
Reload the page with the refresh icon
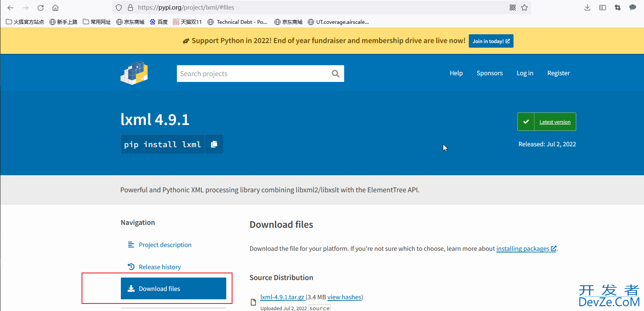pyautogui.click(x=41, y=8)
